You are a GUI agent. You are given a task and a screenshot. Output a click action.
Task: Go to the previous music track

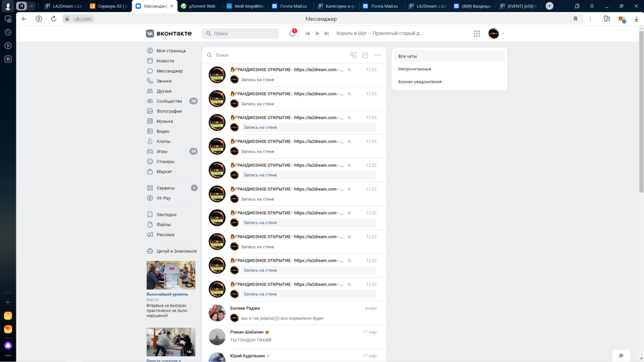(x=308, y=33)
